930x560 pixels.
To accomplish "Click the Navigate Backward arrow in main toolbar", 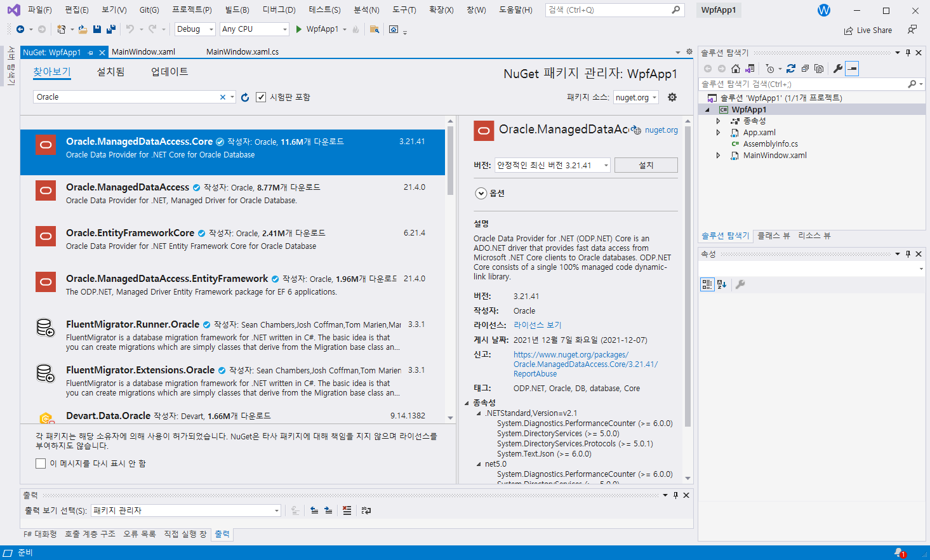I will (x=20, y=29).
